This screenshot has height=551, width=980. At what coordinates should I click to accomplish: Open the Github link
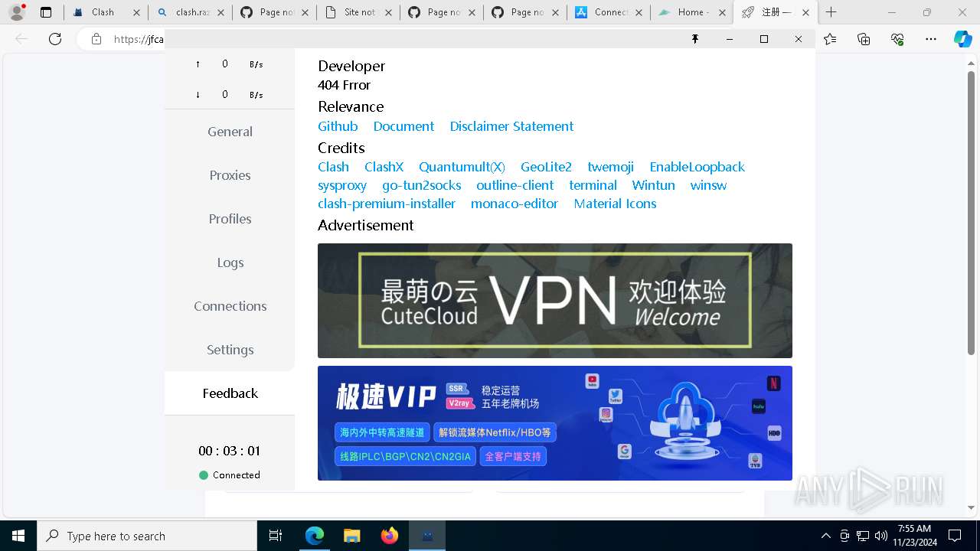pyautogui.click(x=338, y=126)
